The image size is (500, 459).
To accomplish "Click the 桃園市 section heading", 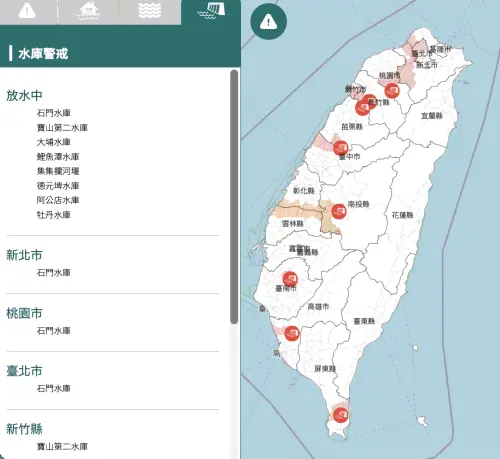I will (24, 313).
